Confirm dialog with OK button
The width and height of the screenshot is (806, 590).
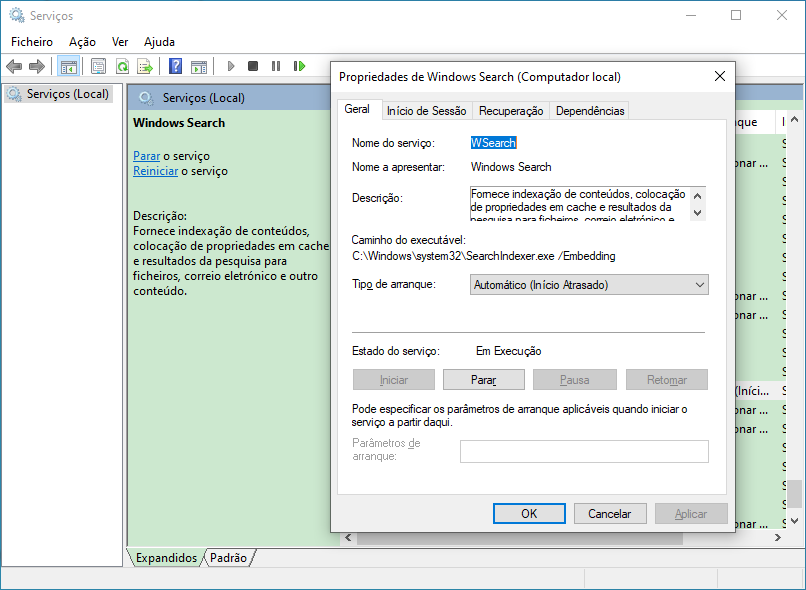tap(529, 513)
